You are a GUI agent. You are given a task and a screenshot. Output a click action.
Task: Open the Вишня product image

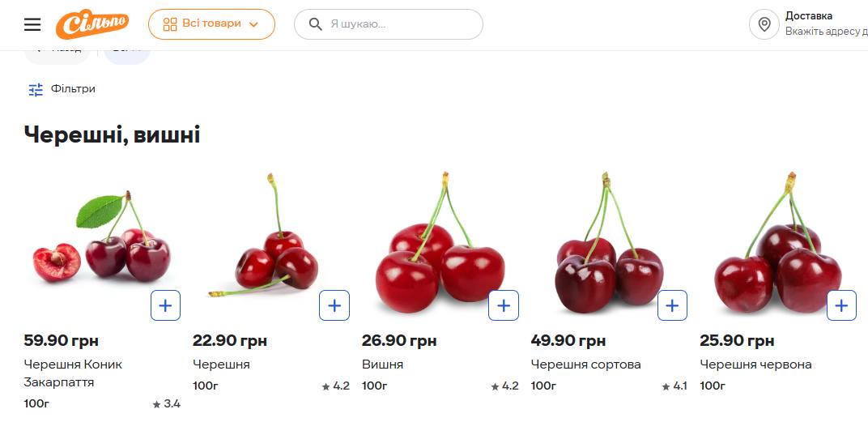(x=440, y=243)
